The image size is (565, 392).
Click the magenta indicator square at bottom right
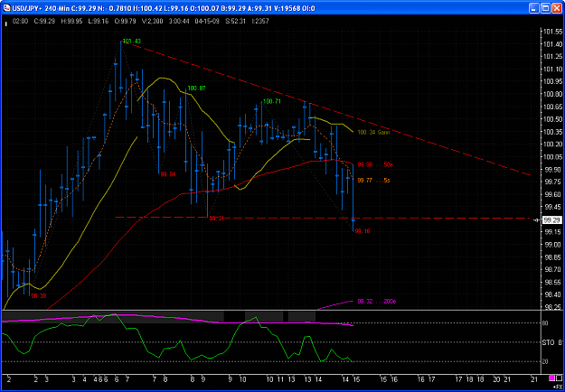[551, 378]
